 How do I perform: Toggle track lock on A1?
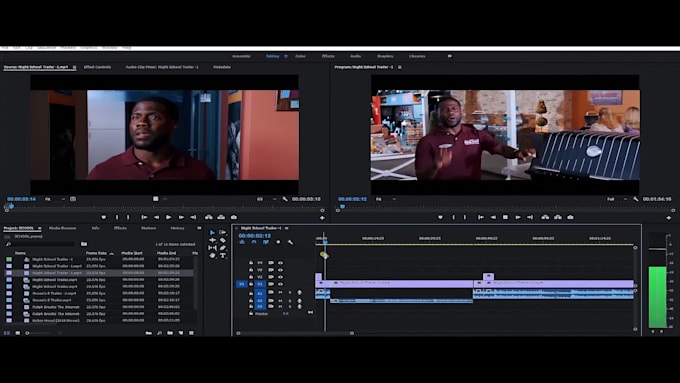[x=251, y=293]
